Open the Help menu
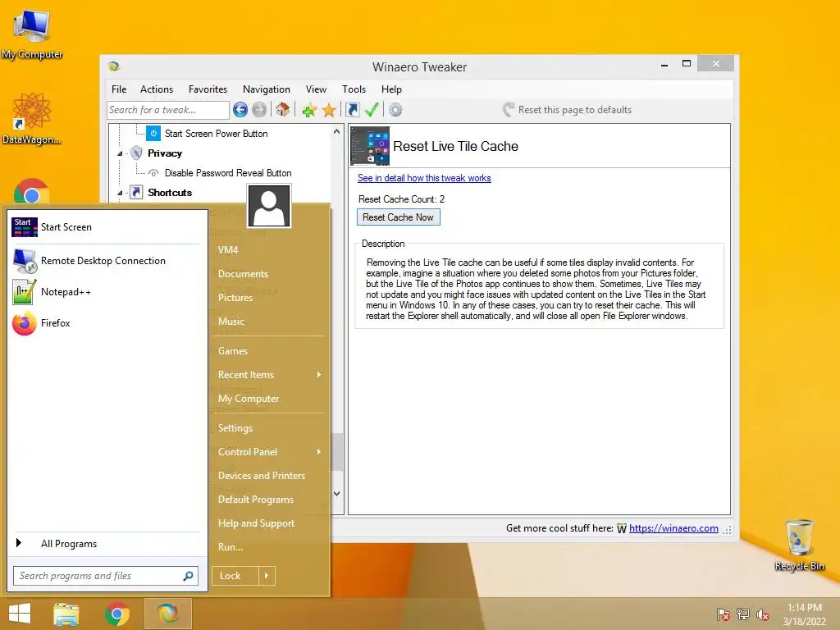The width and height of the screenshot is (840, 630). (x=391, y=89)
